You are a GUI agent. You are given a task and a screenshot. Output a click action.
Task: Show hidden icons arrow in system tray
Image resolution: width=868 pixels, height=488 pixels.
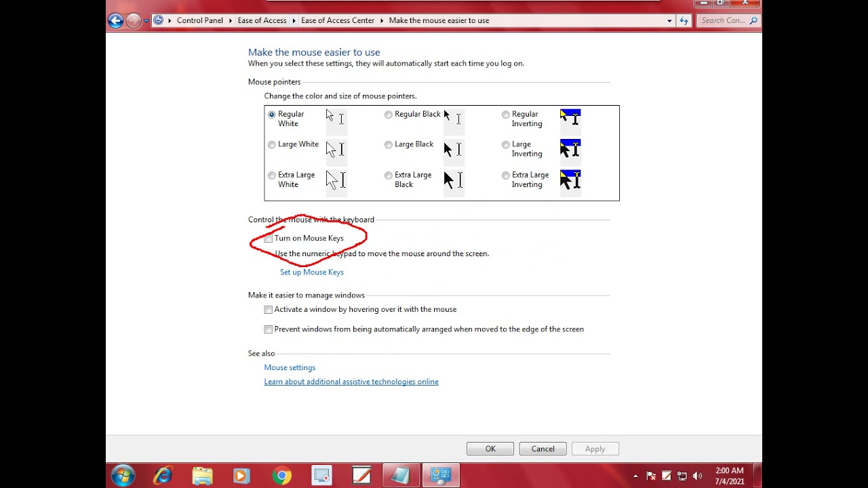tap(635, 476)
